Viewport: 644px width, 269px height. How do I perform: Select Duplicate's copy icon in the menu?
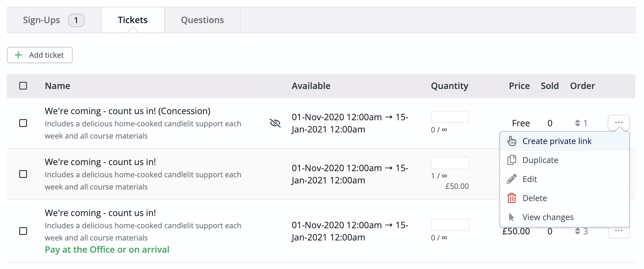pyautogui.click(x=511, y=160)
